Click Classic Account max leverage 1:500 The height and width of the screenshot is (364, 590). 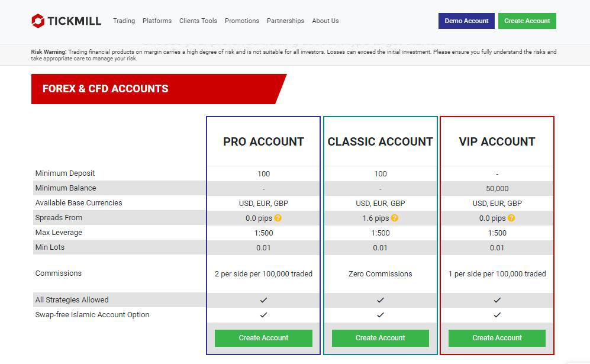click(x=381, y=233)
